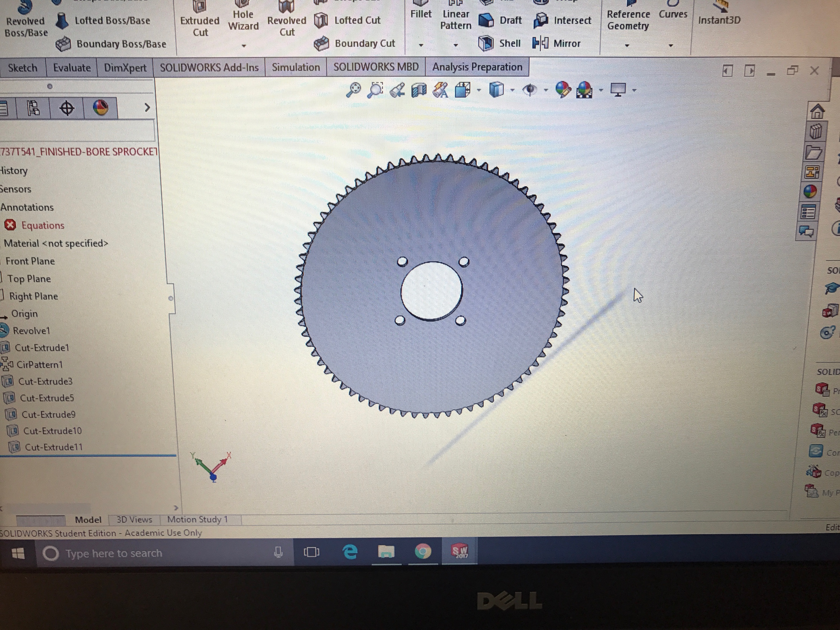Open the DimXpertManager crosshair tab
840x630 pixels.
pyautogui.click(x=67, y=108)
